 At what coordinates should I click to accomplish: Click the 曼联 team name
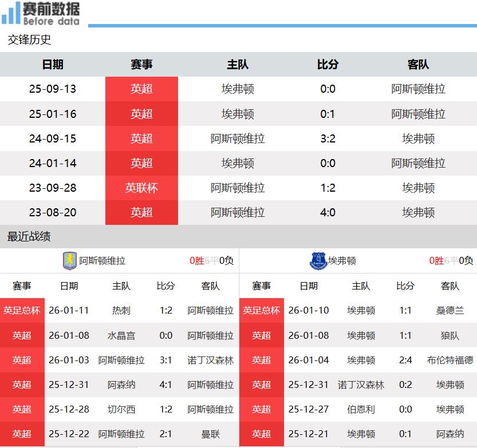point(211,434)
